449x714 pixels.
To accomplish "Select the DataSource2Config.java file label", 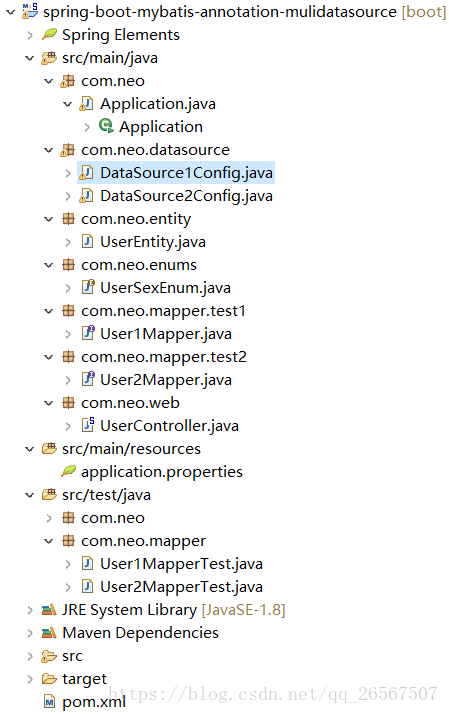I will click(x=186, y=196).
